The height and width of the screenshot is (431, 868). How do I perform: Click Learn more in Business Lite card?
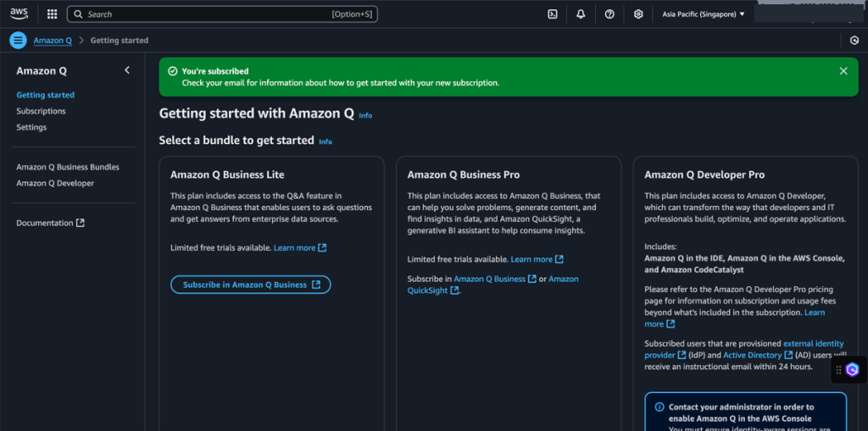pyautogui.click(x=300, y=248)
